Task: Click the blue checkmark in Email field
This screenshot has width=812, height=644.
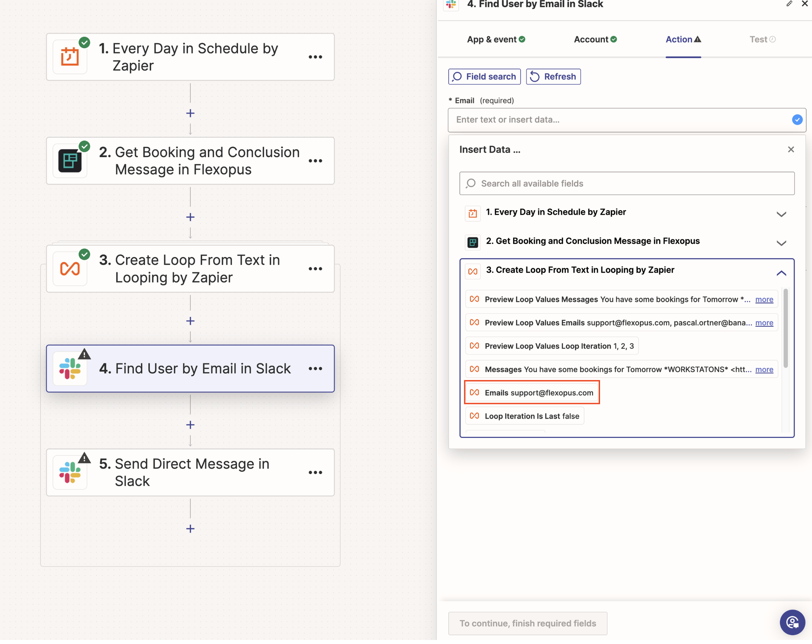Action: coord(797,120)
